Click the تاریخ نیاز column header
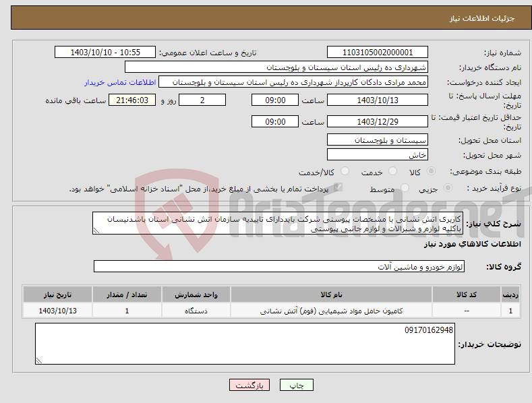532x403 pixels. pyautogui.click(x=58, y=294)
